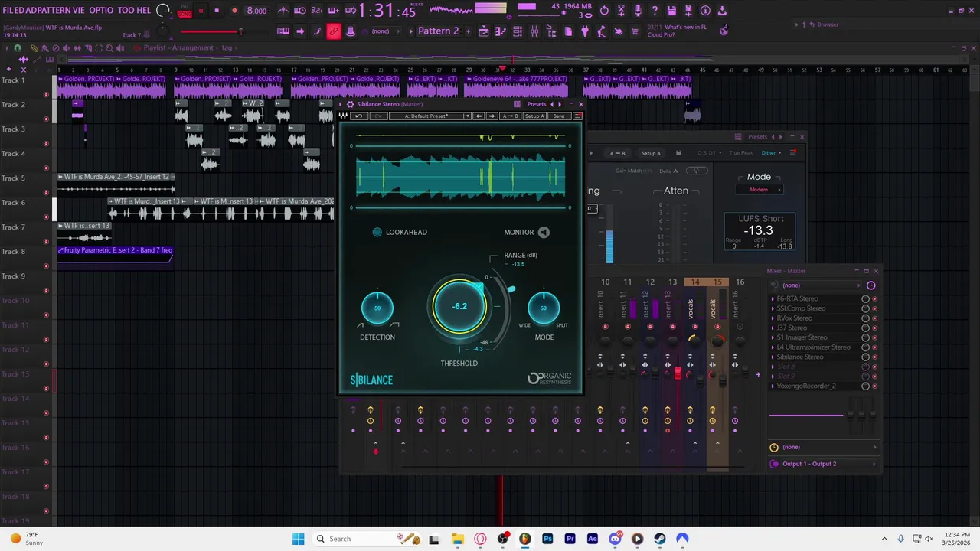Open the Sibilance Default Preset dropdown
Screen dimensions: 980x551
tap(430, 116)
